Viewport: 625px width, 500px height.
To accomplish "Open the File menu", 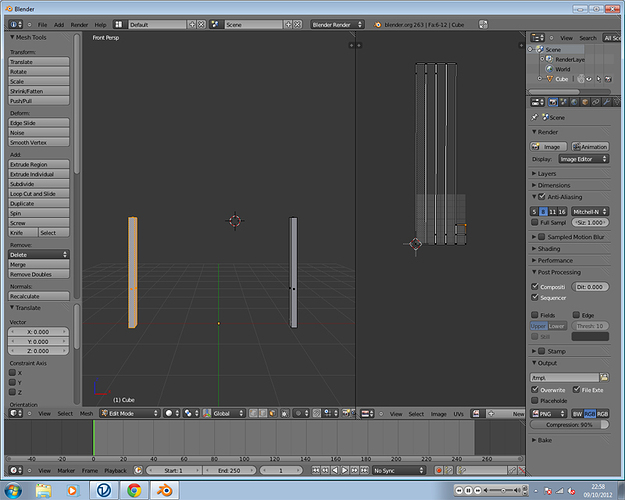I will pyautogui.click(x=42, y=25).
